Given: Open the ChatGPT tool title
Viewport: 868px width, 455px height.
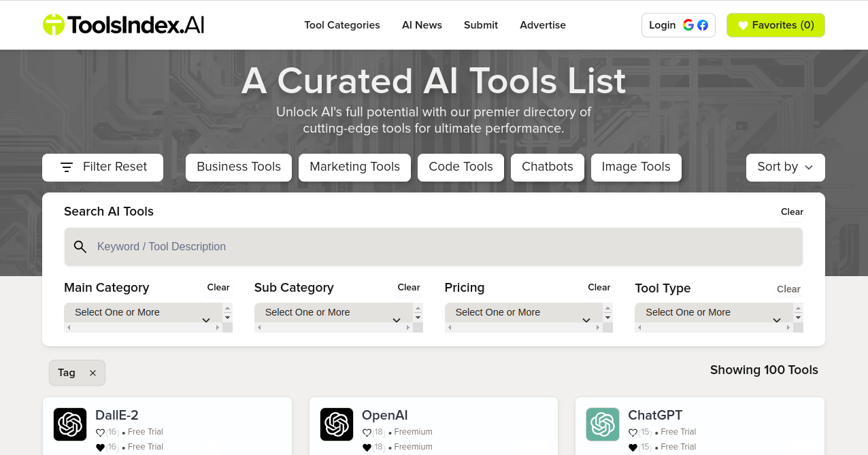Looking at the screenshot, I should click(655, 415).
